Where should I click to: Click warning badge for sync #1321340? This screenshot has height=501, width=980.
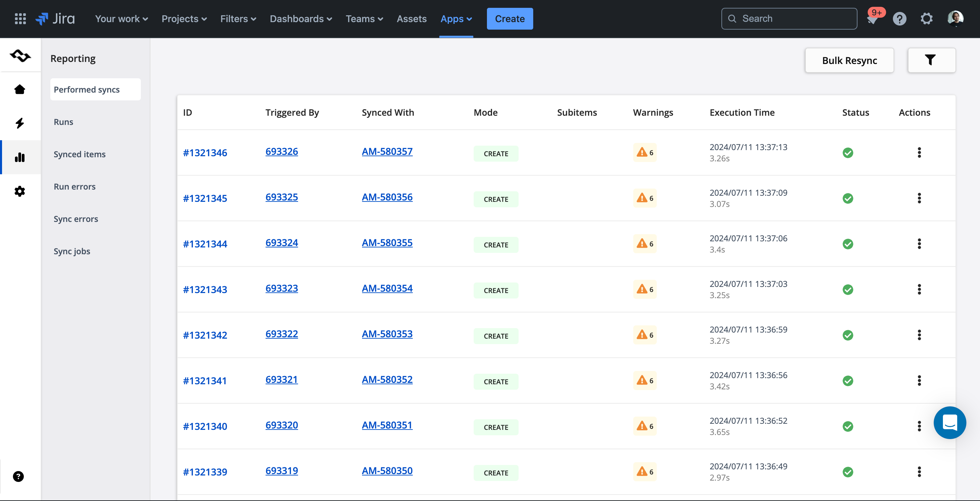(x=645, y=426)
